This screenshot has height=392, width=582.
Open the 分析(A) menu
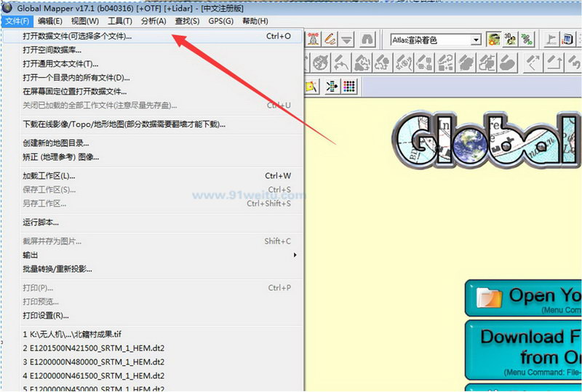[x=154, y=21]
